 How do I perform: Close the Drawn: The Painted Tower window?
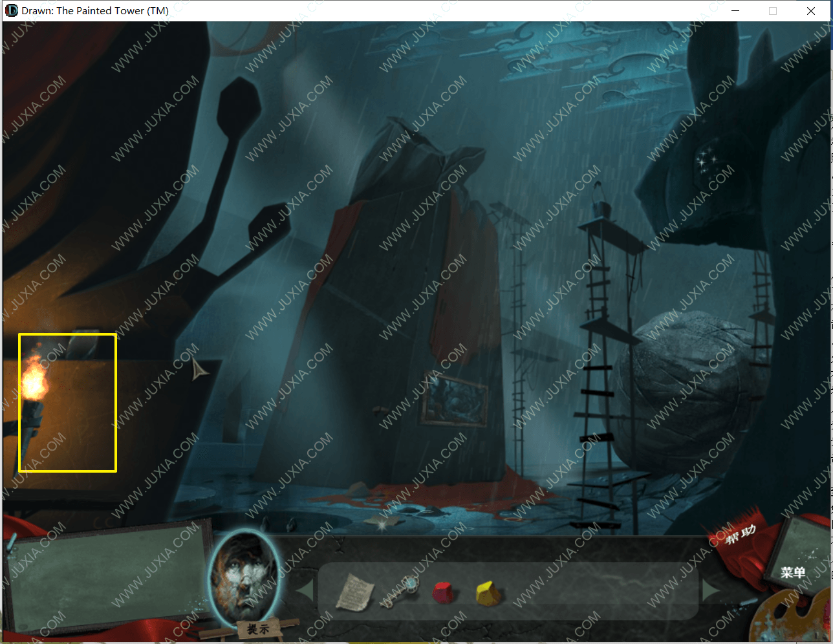click(811, 10)
